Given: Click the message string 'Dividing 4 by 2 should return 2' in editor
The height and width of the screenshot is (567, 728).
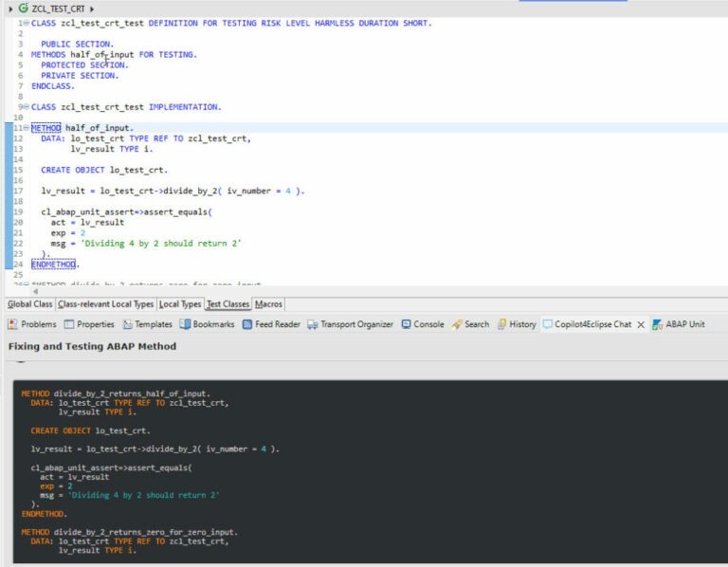Looking at the screenshot, I should (x=161, y=244).
